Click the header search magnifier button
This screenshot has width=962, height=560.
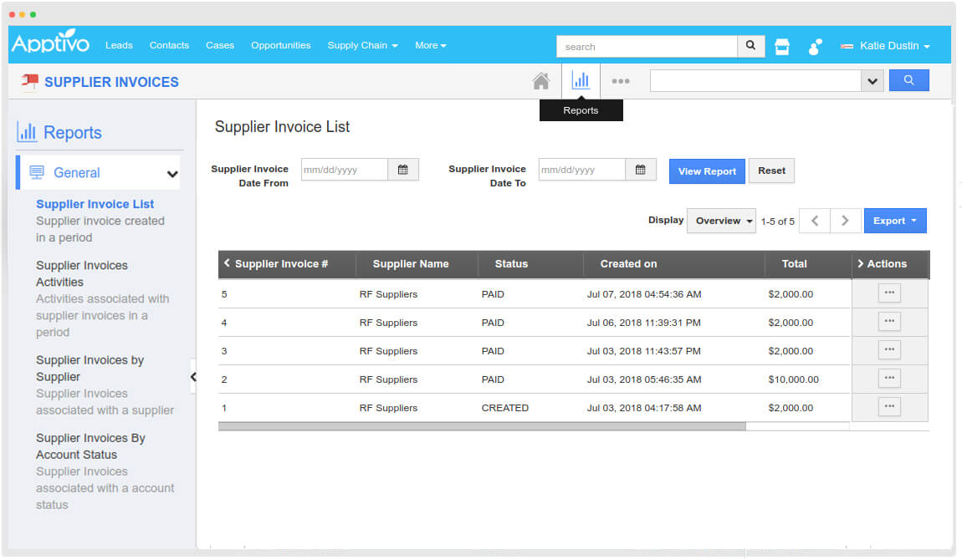coord(750,46)
